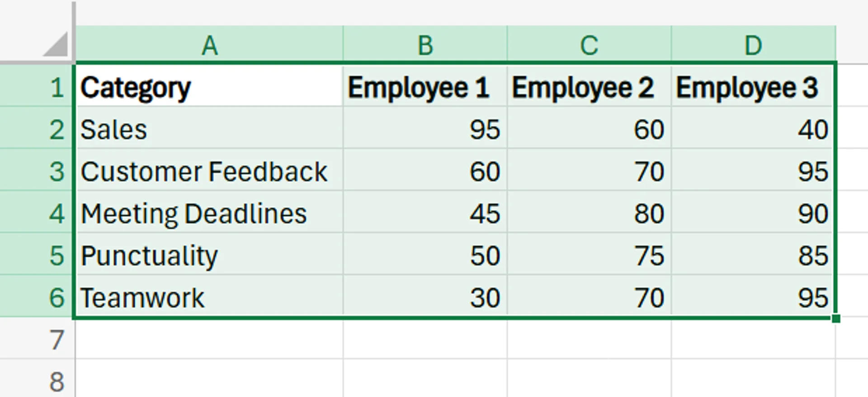Select column header A
The height and width of the screenshot is (397, 868).
click(x=210, y=44)
